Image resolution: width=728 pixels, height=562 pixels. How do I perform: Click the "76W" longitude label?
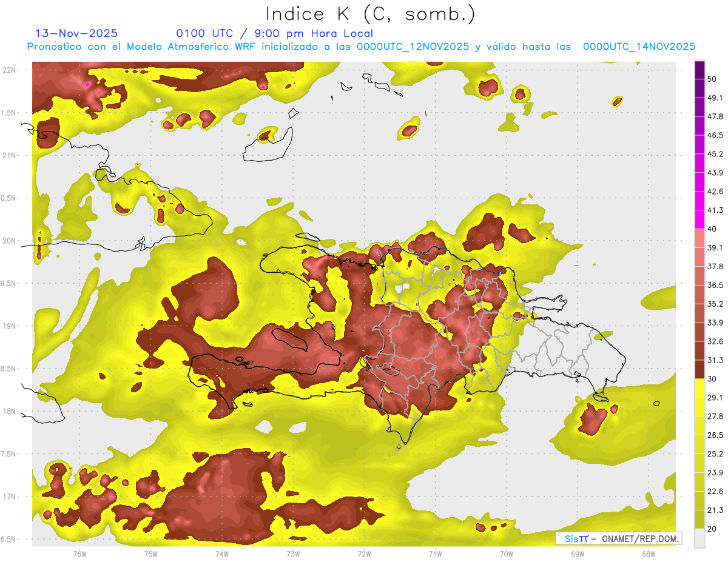tap(79, 554)
